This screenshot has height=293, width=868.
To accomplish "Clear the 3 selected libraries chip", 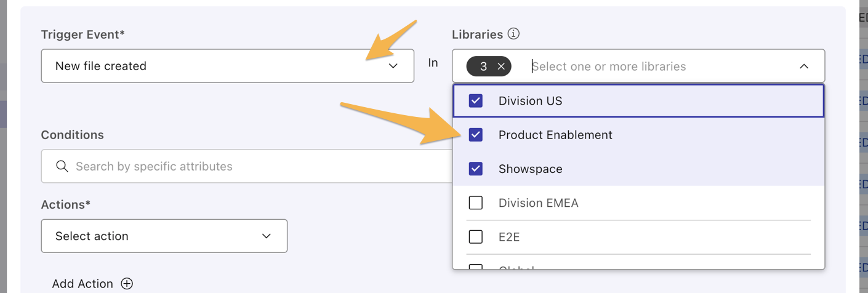I will [x=501, y=66].
